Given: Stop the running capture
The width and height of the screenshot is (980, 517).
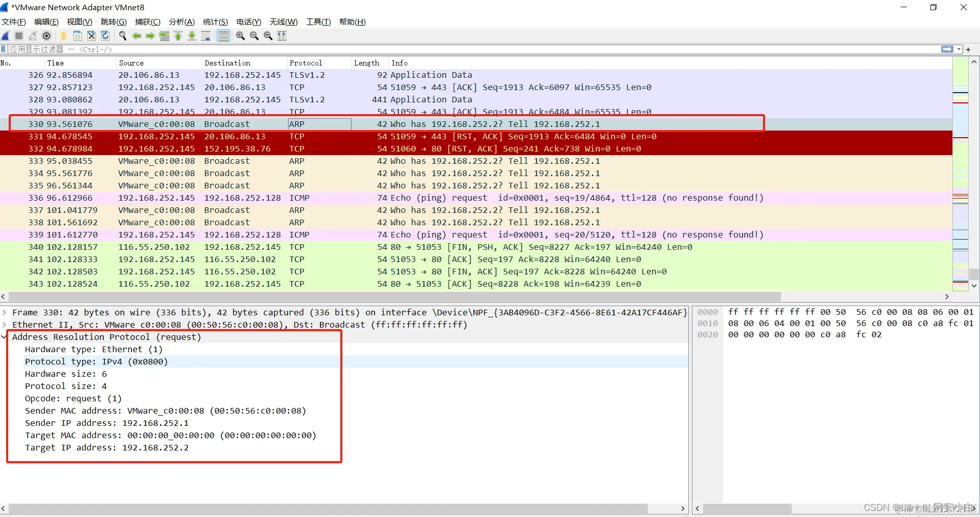Looking at the screenshot, I should (19, 36).
